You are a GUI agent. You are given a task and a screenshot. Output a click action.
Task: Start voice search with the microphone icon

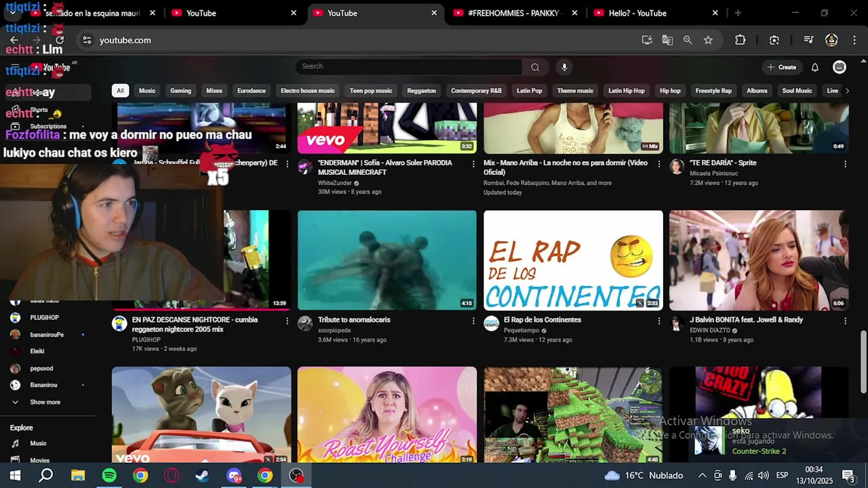pyautogui.click(x=564, y=67)
